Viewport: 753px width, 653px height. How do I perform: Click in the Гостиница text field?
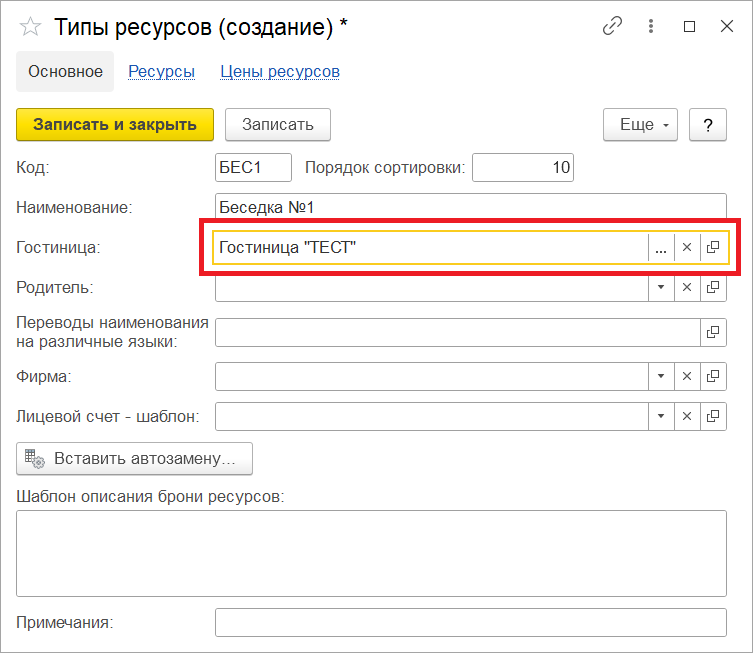pos(431,248)
